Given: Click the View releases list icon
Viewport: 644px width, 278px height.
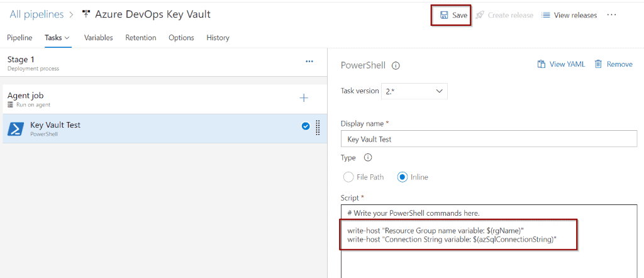Looking at the screenshot, I should [x=545, y=15].
